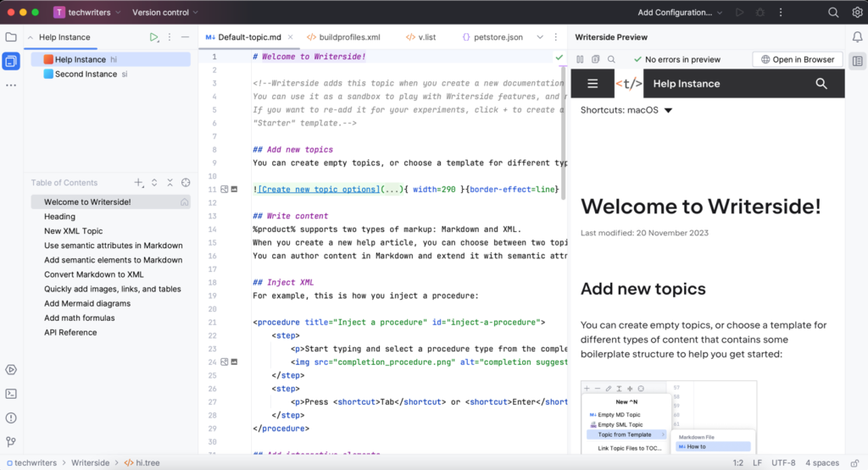The height and width of the screenshot is (470, 868).
Task: Toggle inline image preview on line 11
Action: coord(225,190)
